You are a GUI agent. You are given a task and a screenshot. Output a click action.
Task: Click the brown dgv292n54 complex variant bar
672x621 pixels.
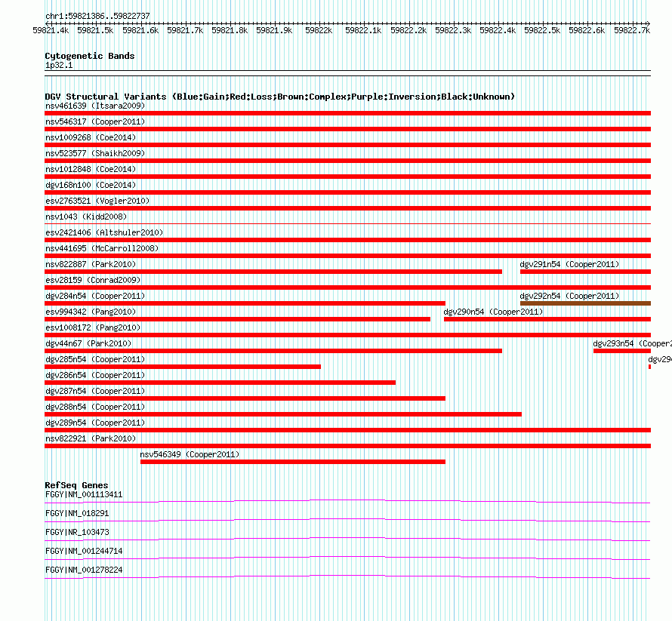pos(585,303)
